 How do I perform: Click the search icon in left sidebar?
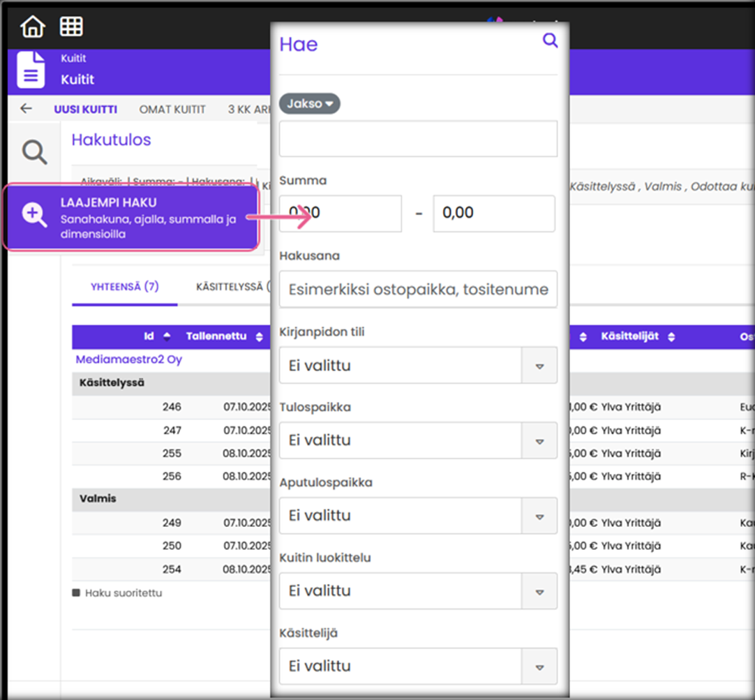pos(34,151)
